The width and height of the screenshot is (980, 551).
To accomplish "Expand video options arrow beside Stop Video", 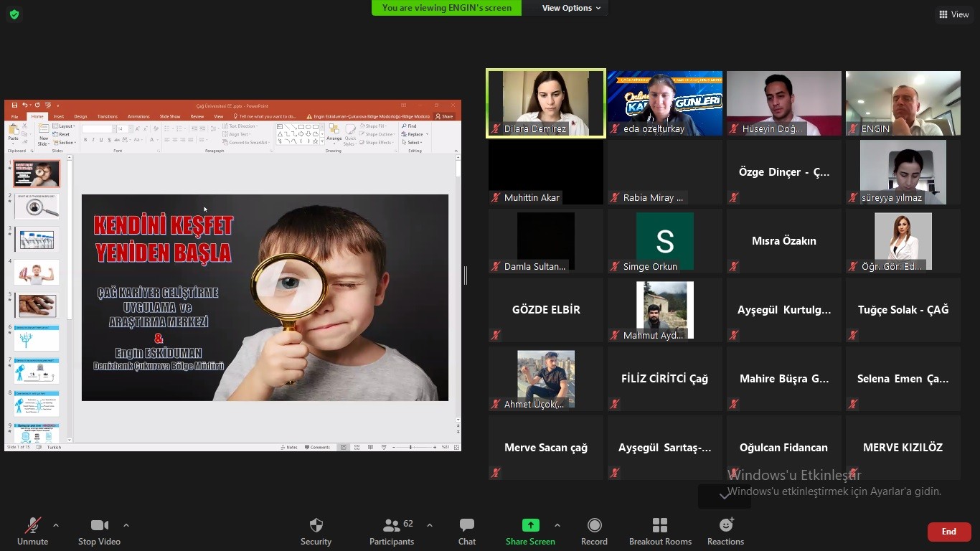I will click(x=126, y=525).
